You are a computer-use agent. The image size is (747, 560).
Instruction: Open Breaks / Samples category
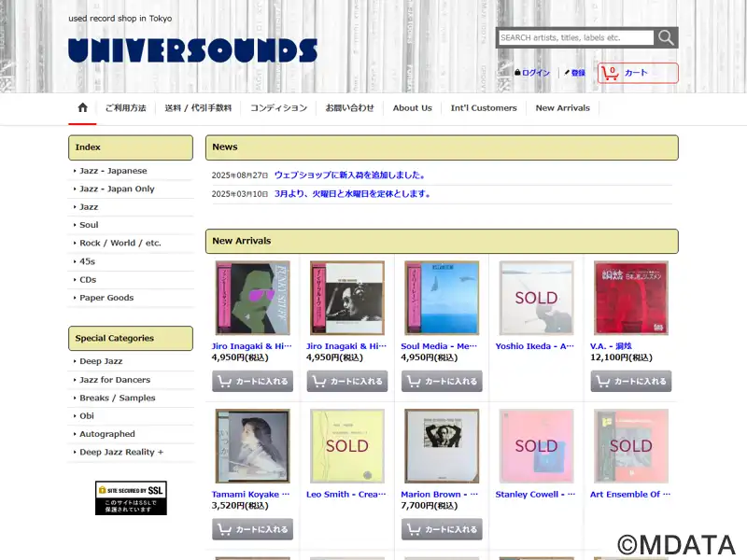tap(118, 398)
